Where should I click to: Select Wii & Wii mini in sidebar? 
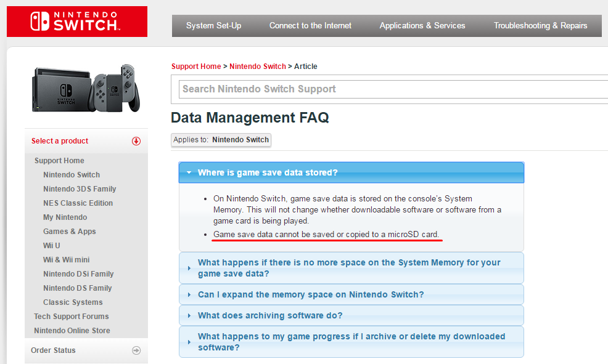coord(67,259)
